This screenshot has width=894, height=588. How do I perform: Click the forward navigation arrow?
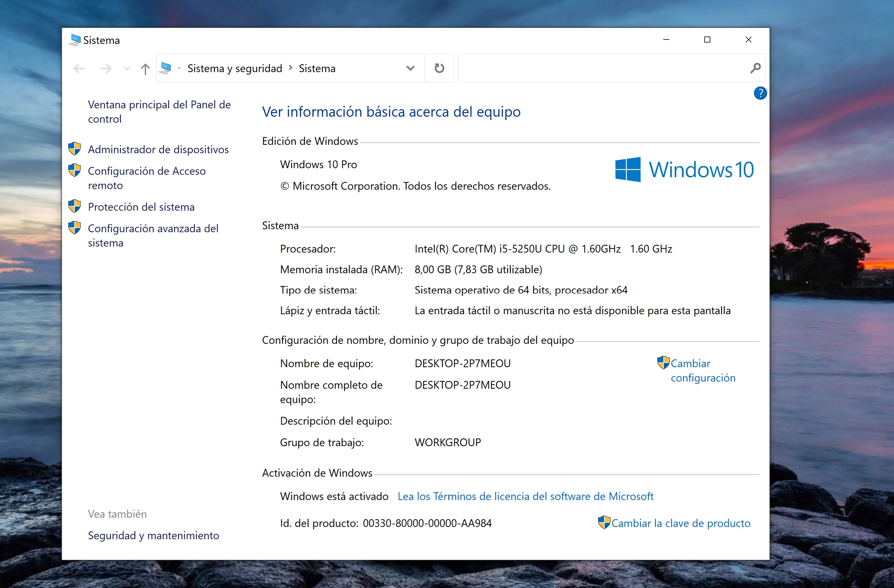106,69
